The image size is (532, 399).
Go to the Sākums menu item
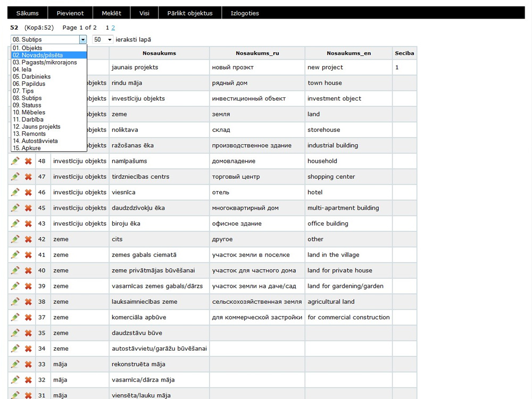28,13
